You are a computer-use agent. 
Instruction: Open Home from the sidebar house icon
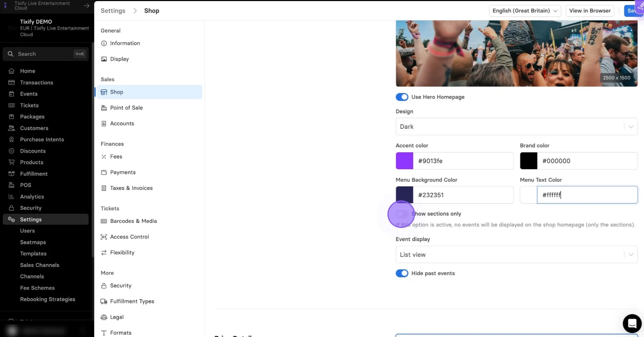[x=11, y=71]
